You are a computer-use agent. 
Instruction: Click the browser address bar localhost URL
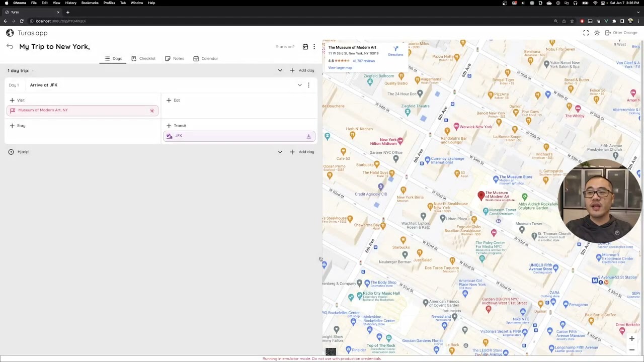tap(60, 21)
